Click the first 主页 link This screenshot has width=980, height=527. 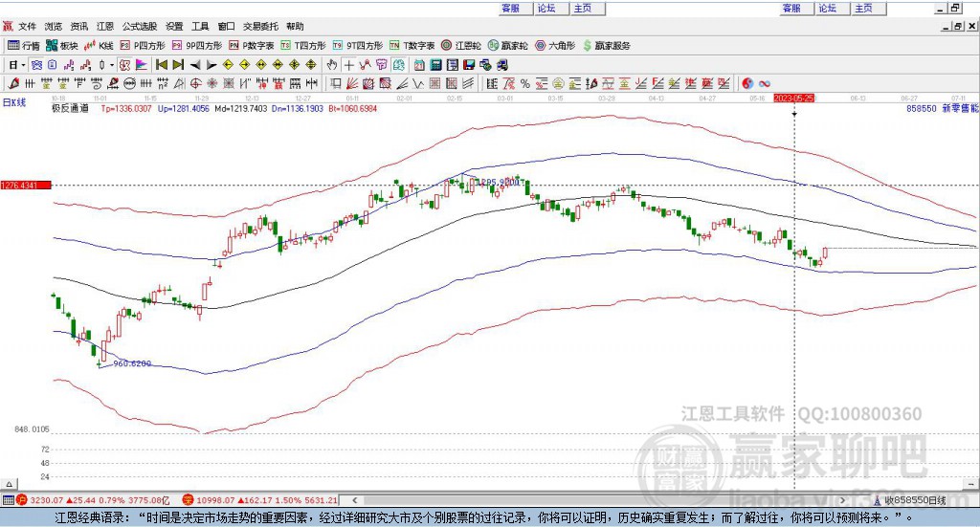point(583,8)
